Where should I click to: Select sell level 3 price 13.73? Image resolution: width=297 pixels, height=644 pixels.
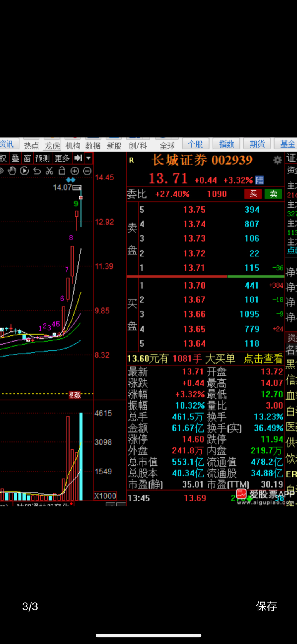pos(194,239)
